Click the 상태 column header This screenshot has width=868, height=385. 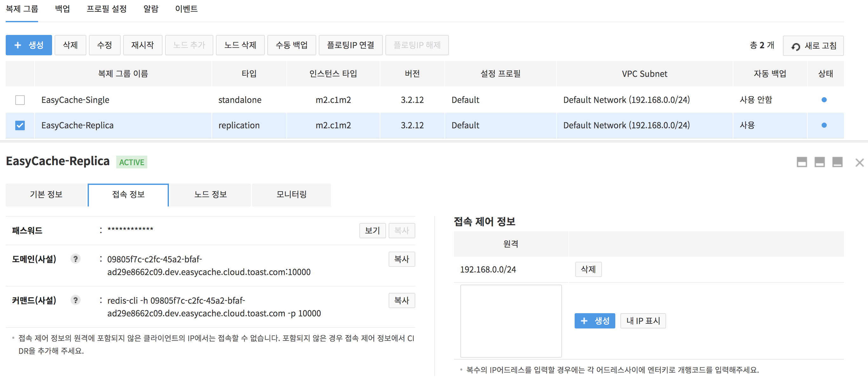coord(825,74)
